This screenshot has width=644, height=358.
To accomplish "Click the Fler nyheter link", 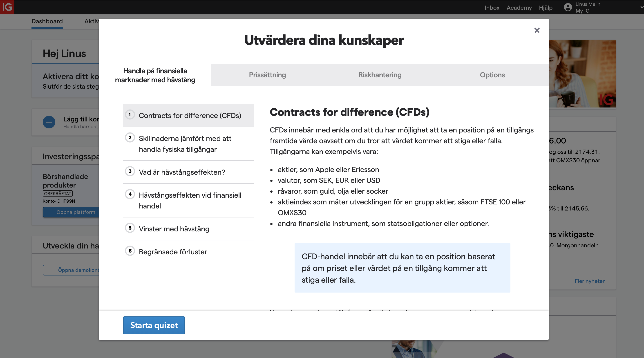I will [589, 281].
